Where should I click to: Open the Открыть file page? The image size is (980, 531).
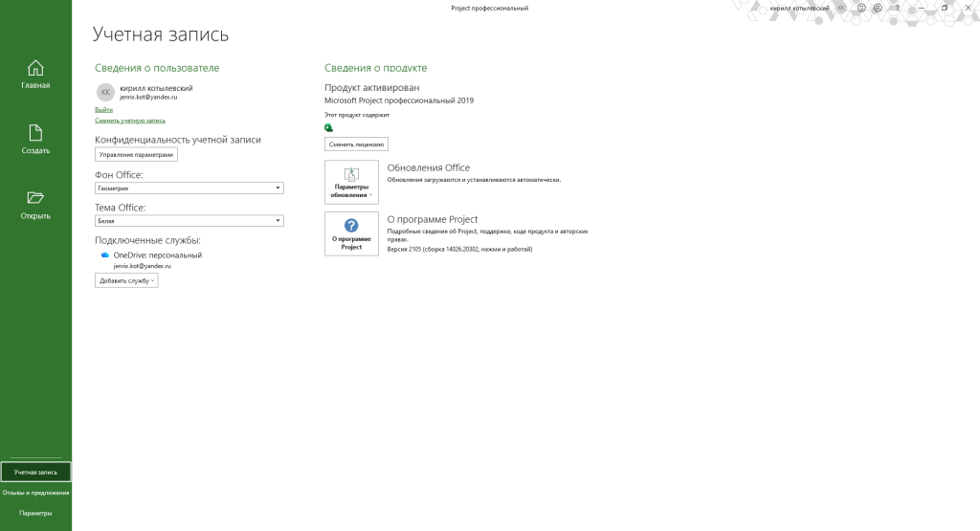click(x=35, y=205)
